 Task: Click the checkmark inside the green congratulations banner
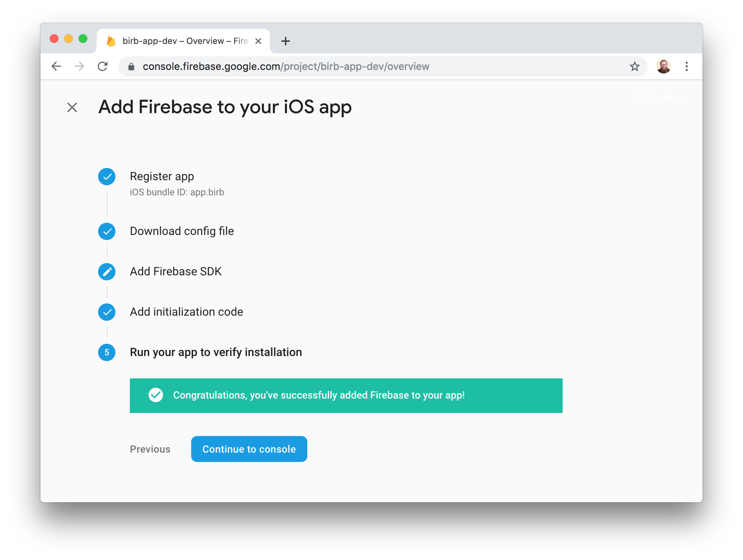point(156,395)
